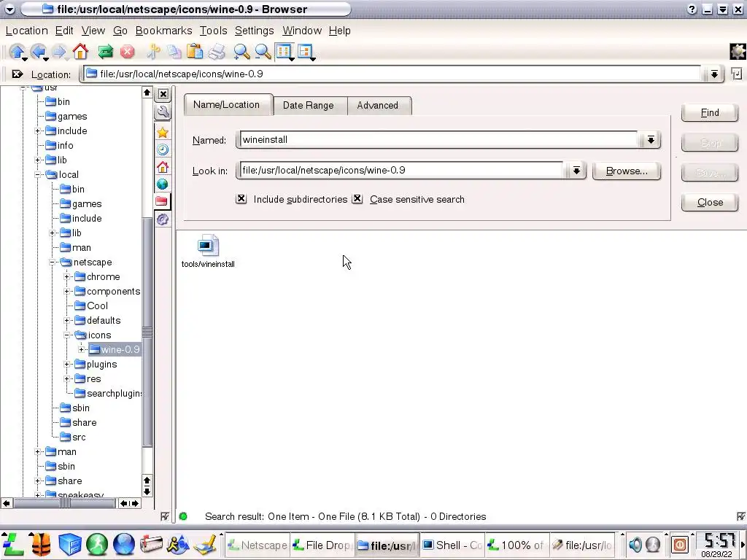Zoom out with magnifier minus icon
The image size is (747, 560).
[263, 52]
